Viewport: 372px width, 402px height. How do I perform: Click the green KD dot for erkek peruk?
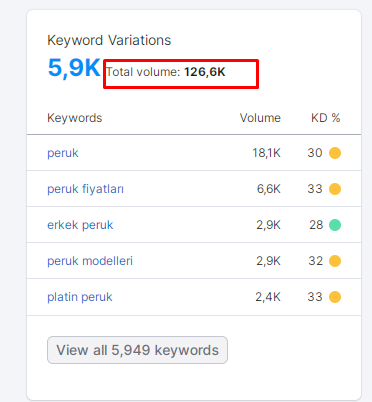point(335,225)
